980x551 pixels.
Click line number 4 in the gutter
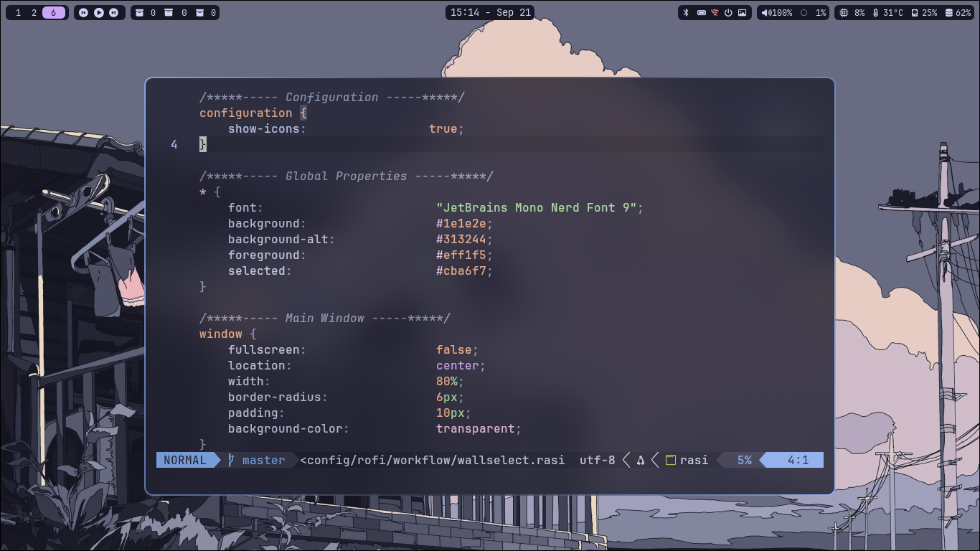tap(174, 144)
